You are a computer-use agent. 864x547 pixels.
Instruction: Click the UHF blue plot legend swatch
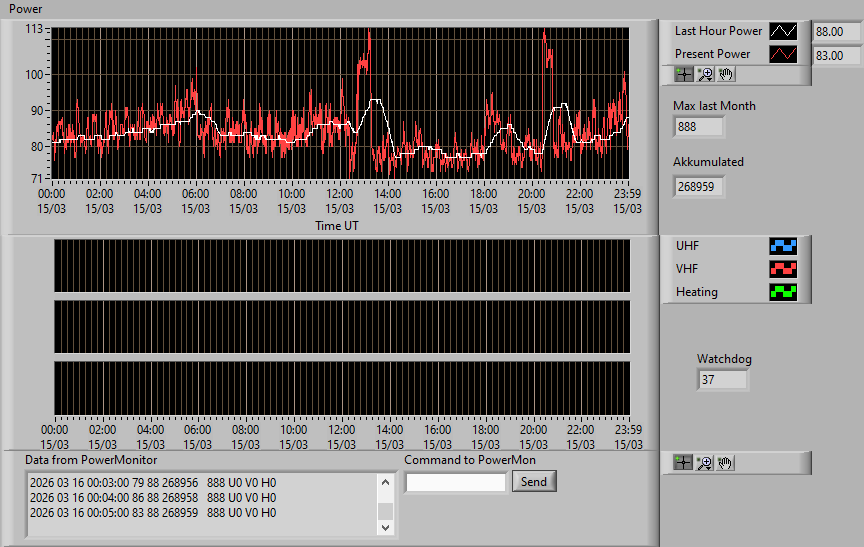point(783,246)
